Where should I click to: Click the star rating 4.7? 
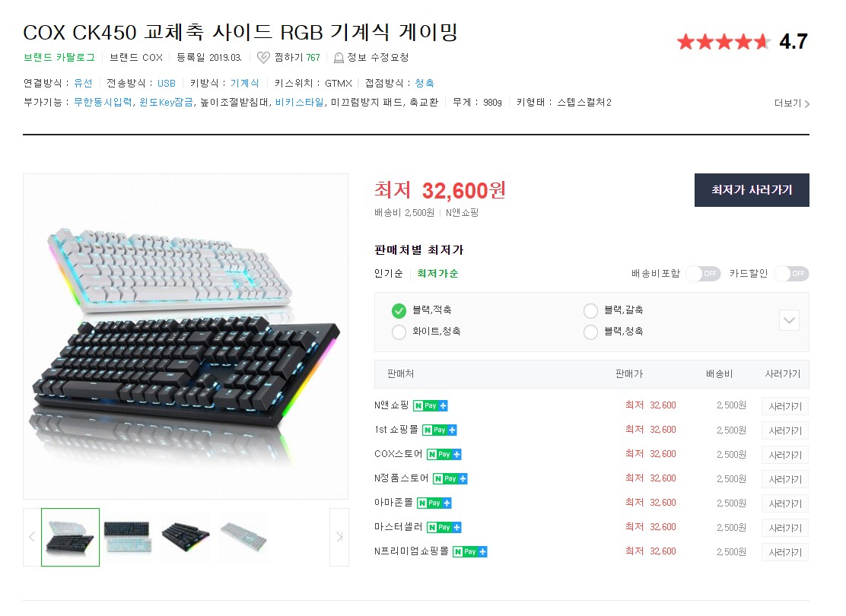coord(743,42)
